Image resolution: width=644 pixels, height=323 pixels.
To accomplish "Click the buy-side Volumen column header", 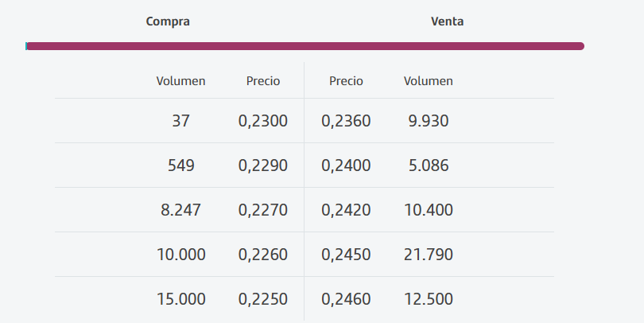I will click(180, 80).
